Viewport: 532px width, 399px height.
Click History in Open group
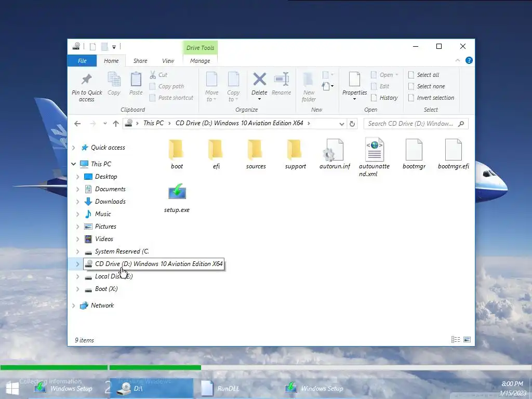(x=384, y=98)
